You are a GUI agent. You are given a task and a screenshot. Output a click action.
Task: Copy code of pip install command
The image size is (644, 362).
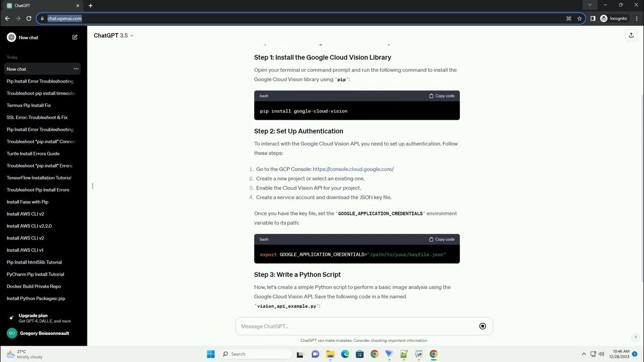(x=442, y=96)
